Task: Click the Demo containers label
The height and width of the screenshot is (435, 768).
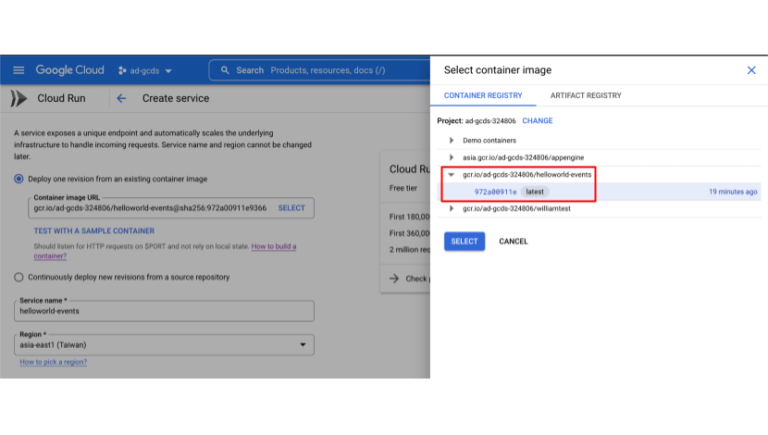Action: click(489, 141)
